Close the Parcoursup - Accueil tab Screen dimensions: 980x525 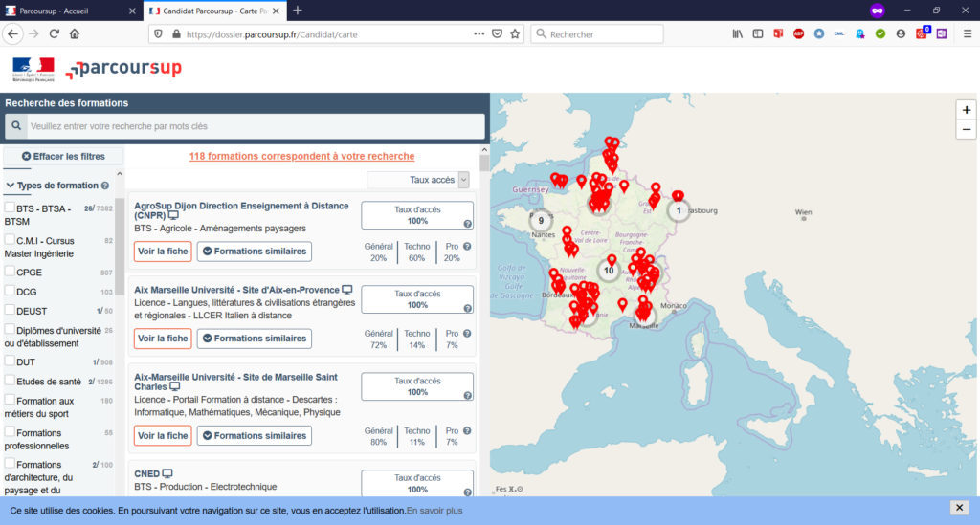132,11
